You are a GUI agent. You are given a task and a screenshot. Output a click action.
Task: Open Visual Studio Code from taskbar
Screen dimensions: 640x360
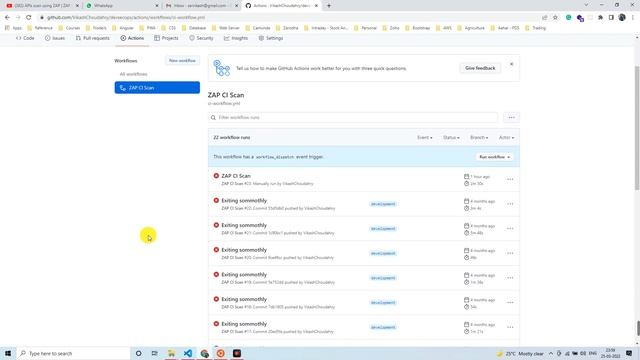188,353
